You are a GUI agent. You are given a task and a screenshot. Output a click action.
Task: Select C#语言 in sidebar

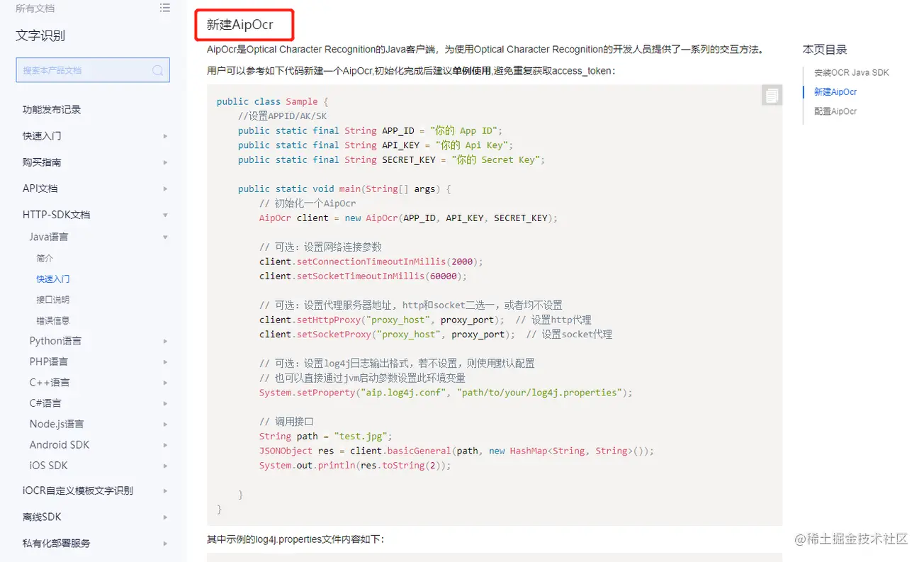pos(45,403)
